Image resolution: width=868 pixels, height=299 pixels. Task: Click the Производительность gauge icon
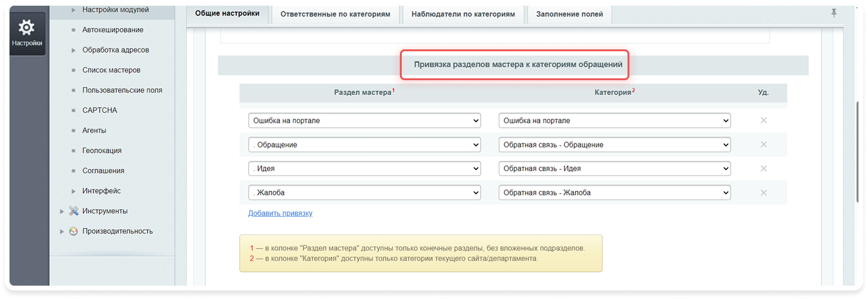(x=74, y=231)
